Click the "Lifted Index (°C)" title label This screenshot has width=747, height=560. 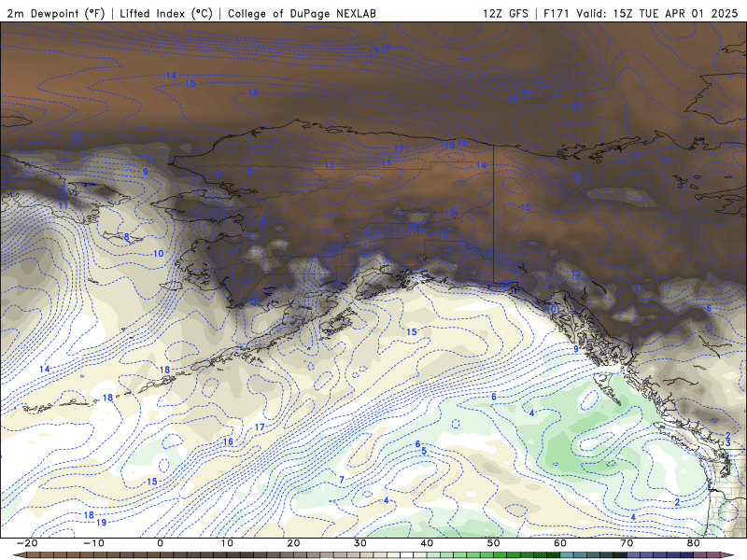pyautogui.click(x=166, y=13)
